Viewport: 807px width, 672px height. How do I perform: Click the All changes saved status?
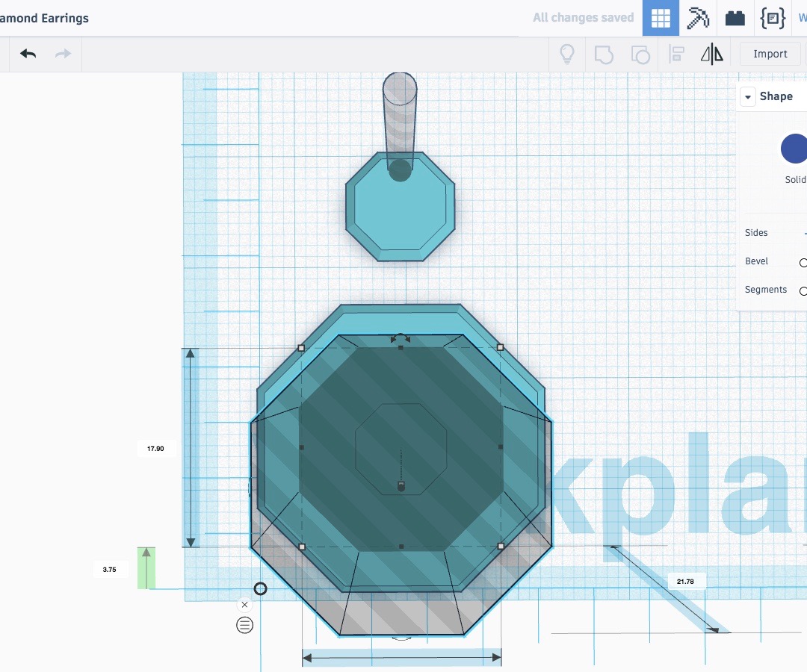pos(582,17)
